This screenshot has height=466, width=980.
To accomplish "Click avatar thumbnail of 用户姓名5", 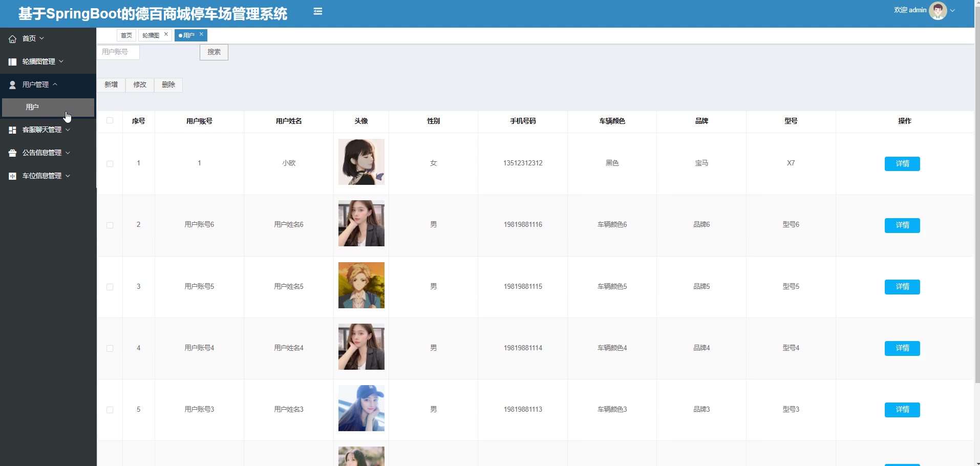I will point(361,285).
